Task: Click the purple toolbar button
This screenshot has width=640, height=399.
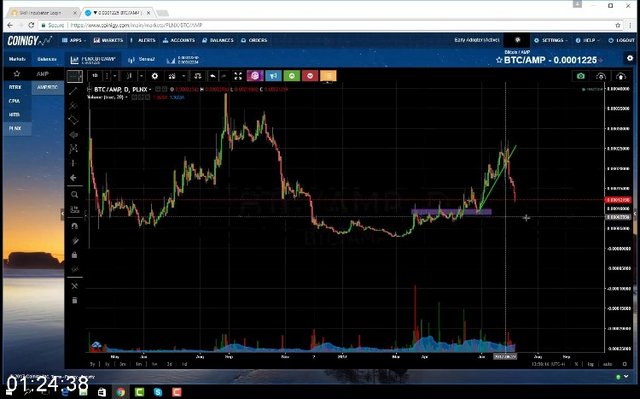Action: coord(255,76)
